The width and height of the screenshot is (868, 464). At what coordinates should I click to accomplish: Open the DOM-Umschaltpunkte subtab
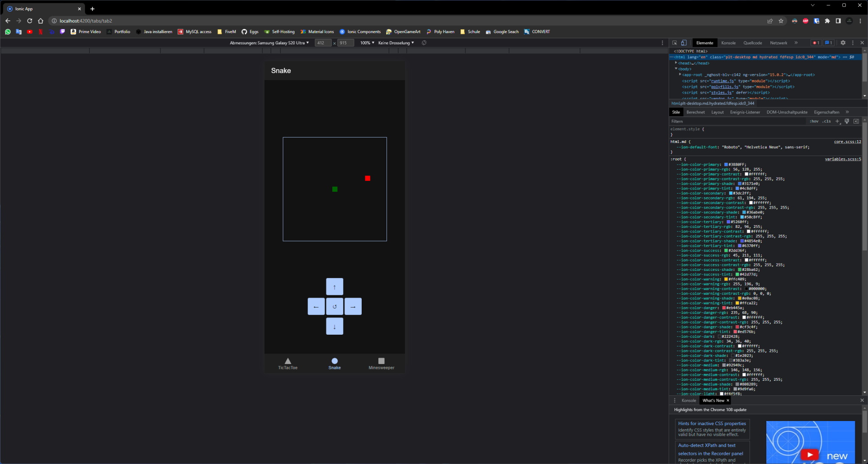point(787,112)
